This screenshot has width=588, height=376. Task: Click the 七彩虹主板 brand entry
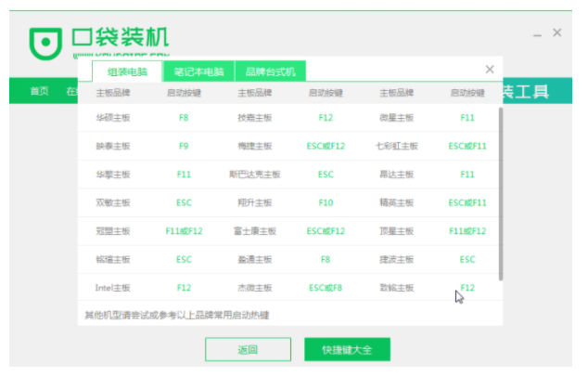click(396, 147)
